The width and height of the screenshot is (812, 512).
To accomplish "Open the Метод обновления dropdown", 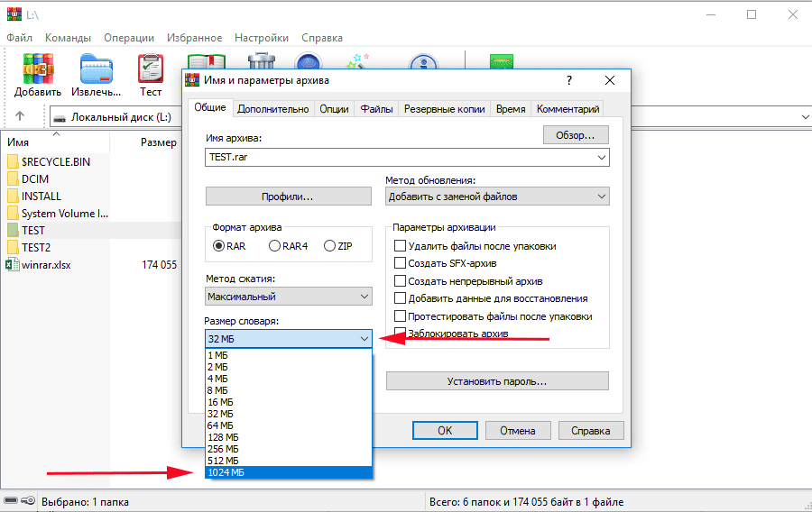I will (x=497, y=197).
